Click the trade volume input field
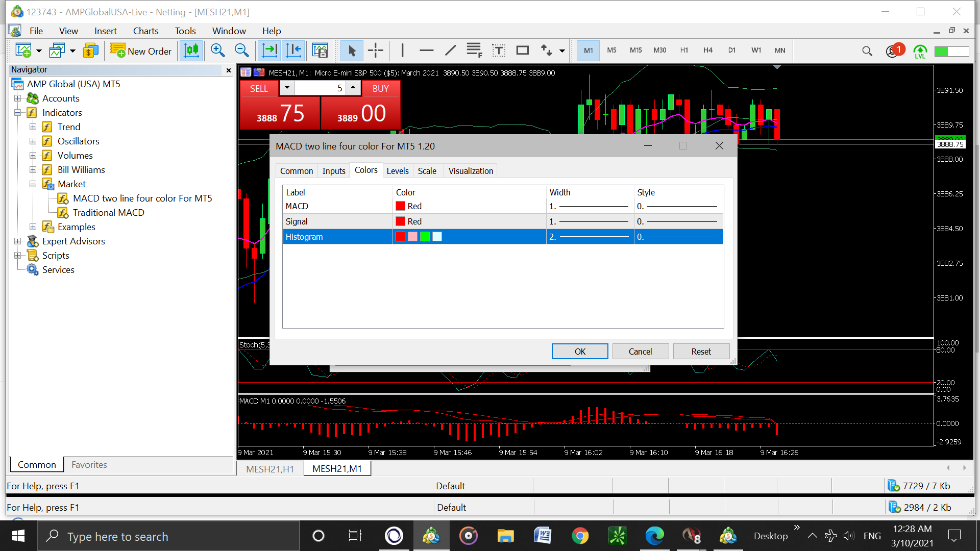The width and height of the screenshot is (980, 551). 319,88
